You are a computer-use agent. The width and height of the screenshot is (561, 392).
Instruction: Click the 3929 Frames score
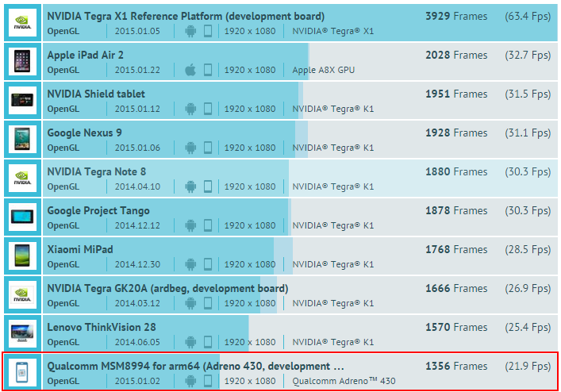click(x=456, y=17)
